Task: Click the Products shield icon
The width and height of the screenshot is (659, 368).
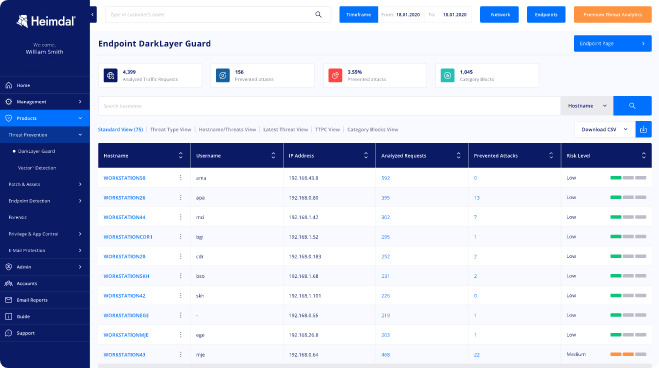Action: coord(8,118)
